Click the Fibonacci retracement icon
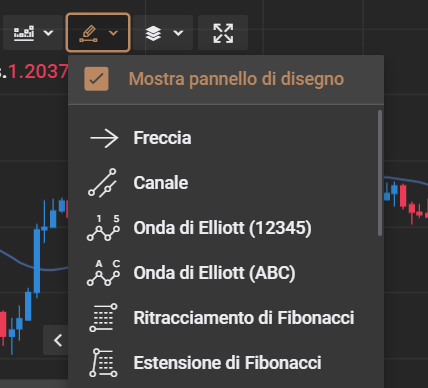This screenshot has width=428, height=388. [103, 318]
